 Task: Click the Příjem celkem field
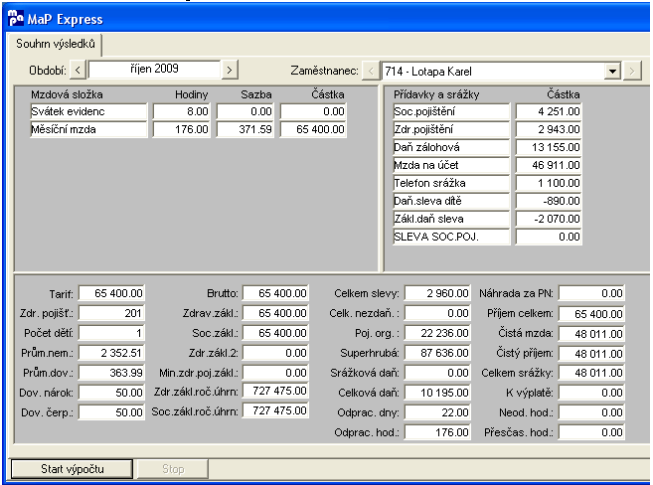pyautogui.click(x=591, y=314)
